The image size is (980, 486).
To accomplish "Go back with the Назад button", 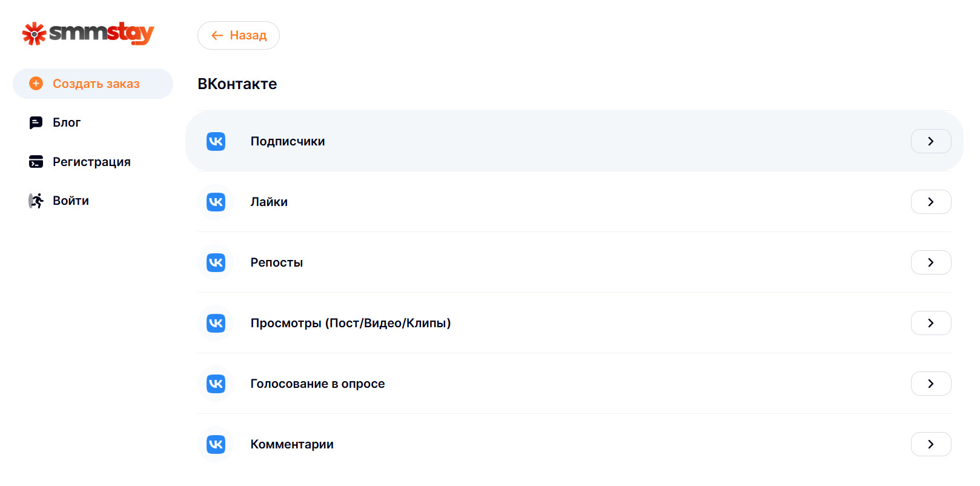I will (239, 36).
